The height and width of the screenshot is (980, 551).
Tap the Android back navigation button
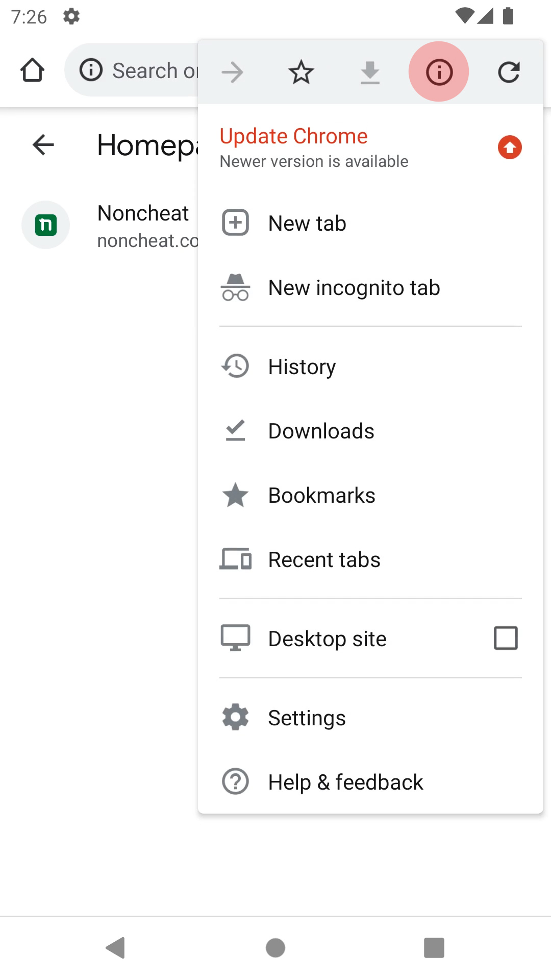pyautogui.click(x=116, y=948)
